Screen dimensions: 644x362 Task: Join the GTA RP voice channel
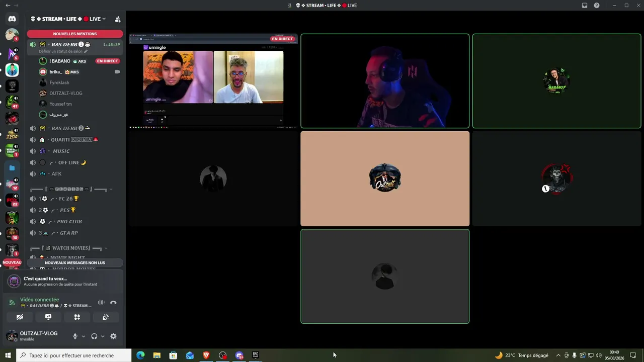pos(75,233)
